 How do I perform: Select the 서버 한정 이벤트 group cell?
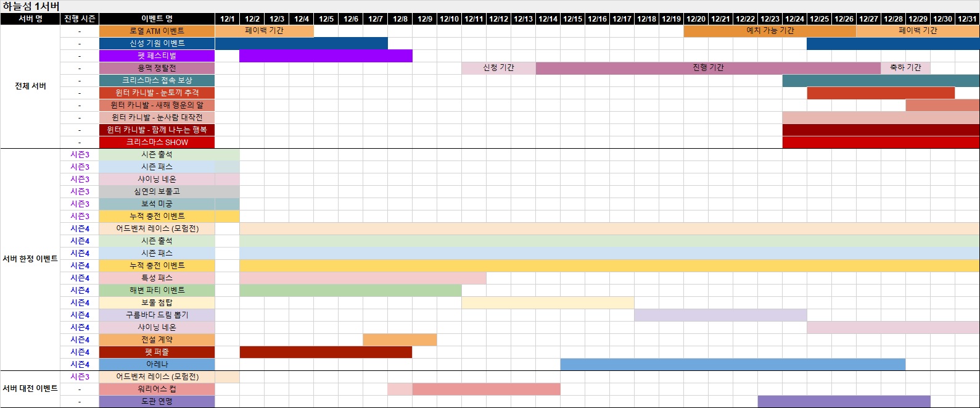[30, 259]
